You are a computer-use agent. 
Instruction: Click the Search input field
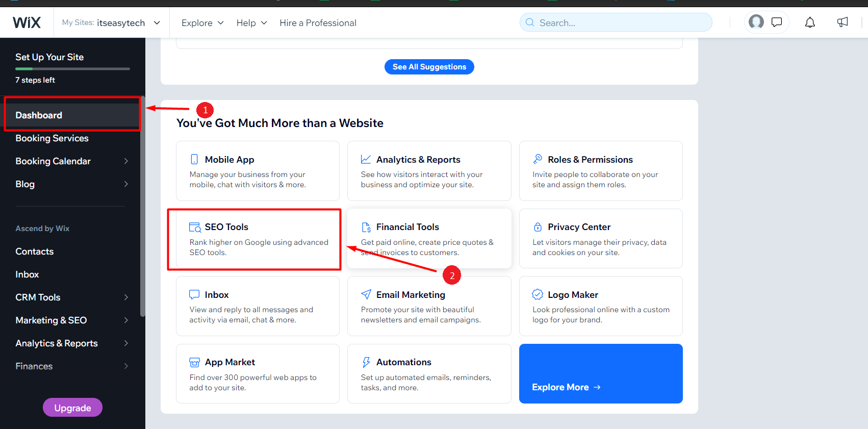[616, 22]
